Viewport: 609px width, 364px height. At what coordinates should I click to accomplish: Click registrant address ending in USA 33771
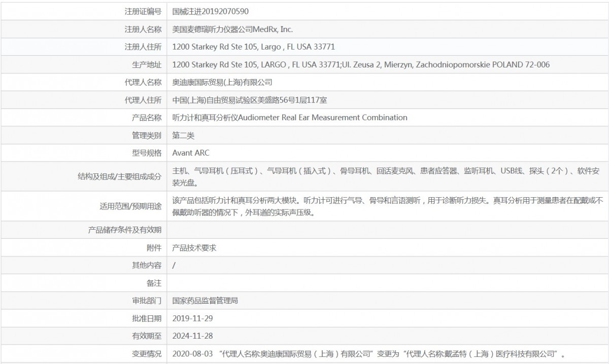pyautogui.click(x=253, y=47)
